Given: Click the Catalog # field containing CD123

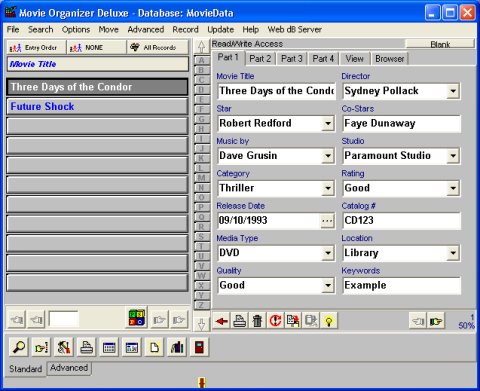Looking at the screenshot, I should [402, 220].
